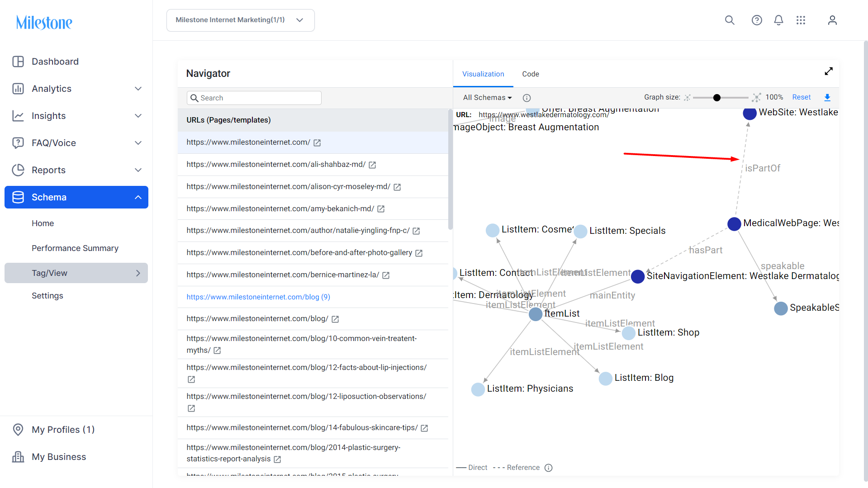The height and width of the screenshot is (488, 868).
Task: Click the All Schemas info icon
Action: click(x=526, y=98)
